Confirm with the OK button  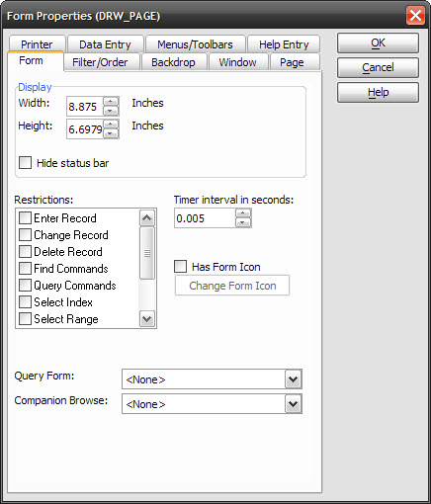point(378,42)
